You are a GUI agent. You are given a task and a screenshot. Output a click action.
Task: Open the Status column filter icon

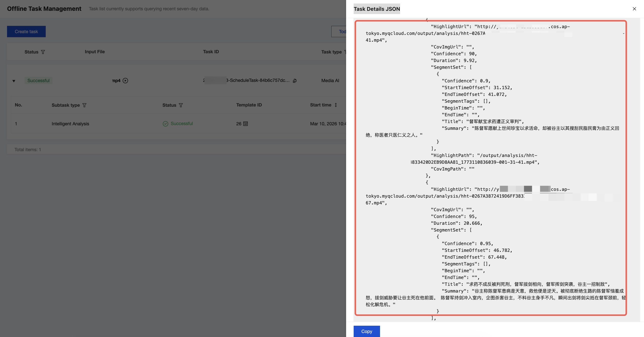43,52
